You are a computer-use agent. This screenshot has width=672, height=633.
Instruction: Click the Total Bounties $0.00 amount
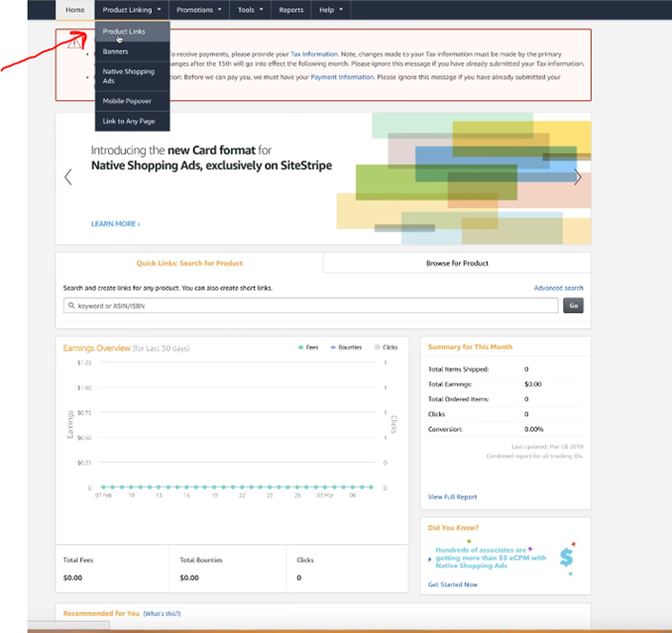(189, 578)
